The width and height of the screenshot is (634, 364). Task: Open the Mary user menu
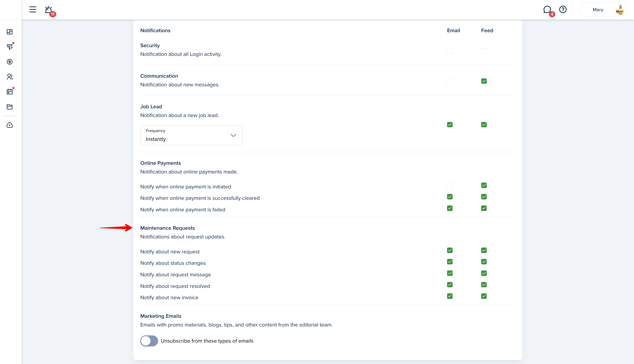tap(603, 10)
